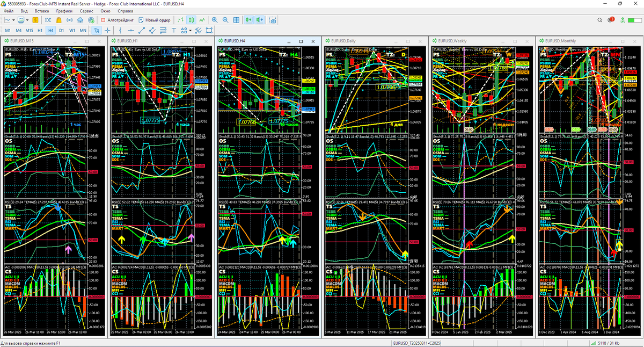Select the W1 timeframe button
This screenshot has width=644, height=347.
tap(72, 31)
